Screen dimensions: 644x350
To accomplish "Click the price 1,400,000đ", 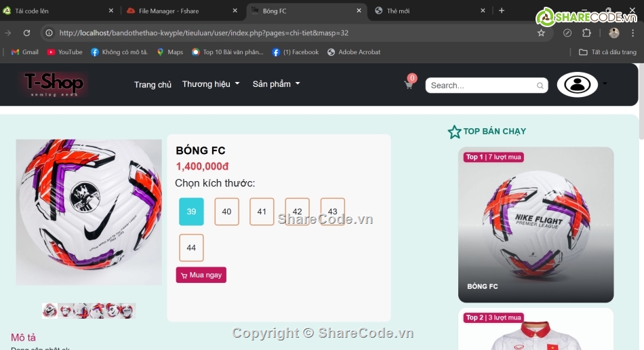I will [x=202, y=166].
